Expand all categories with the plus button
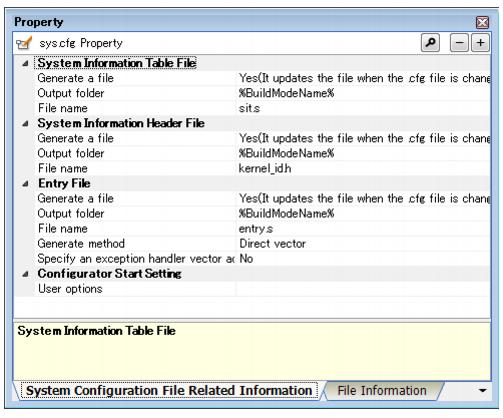Image resolution: width=503 pixels, height=418 pixels. click(480, 43)
